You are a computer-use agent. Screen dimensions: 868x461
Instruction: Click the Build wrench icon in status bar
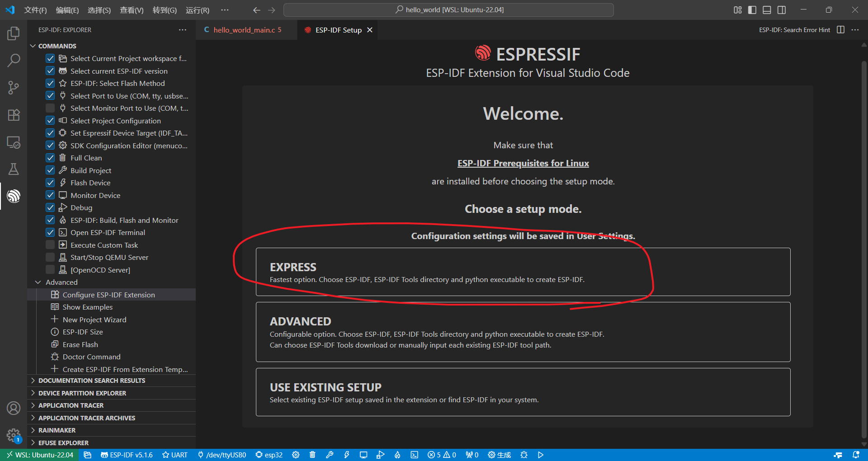tap(330, 455)
